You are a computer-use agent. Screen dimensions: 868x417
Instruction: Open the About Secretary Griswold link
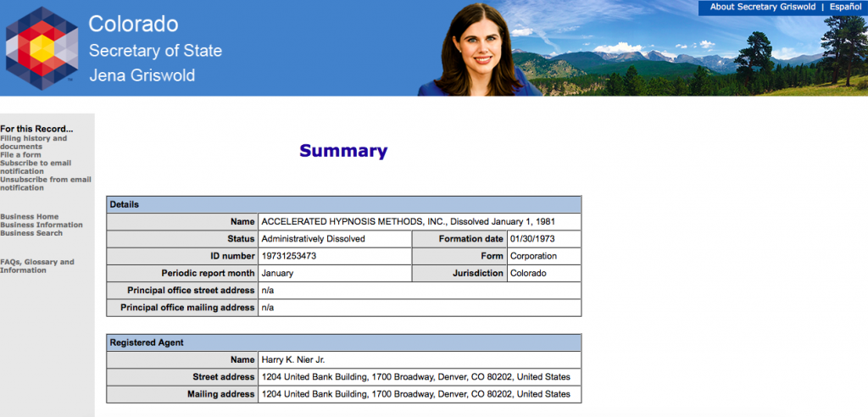pyautogui.click(x=762, y=7)
